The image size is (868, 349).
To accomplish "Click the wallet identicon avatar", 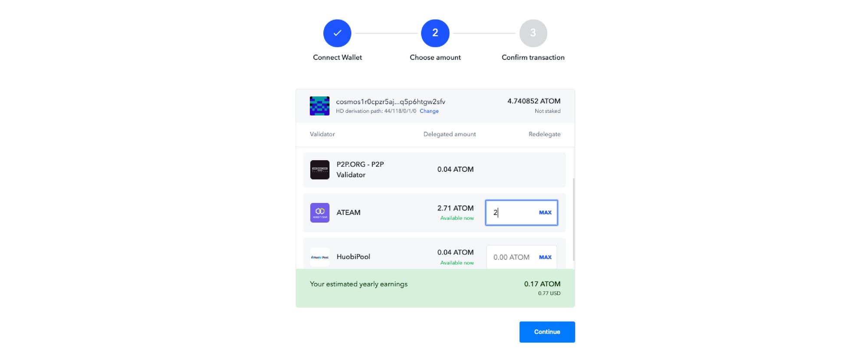I will coord(319,106).
